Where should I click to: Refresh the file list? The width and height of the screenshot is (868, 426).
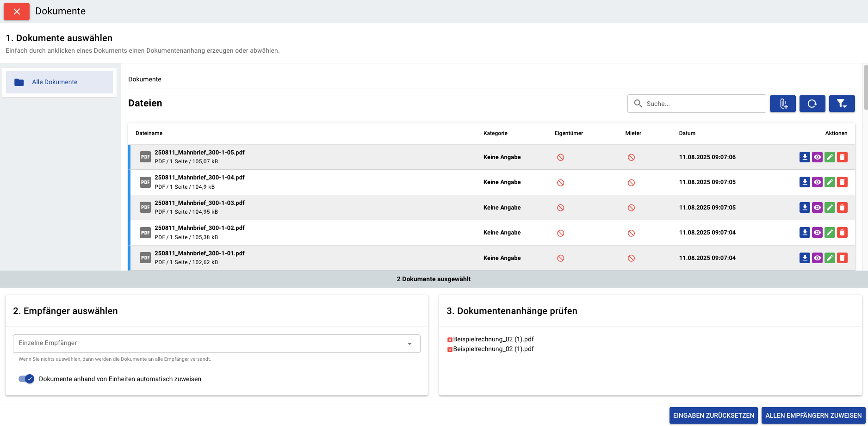[812, 104]
